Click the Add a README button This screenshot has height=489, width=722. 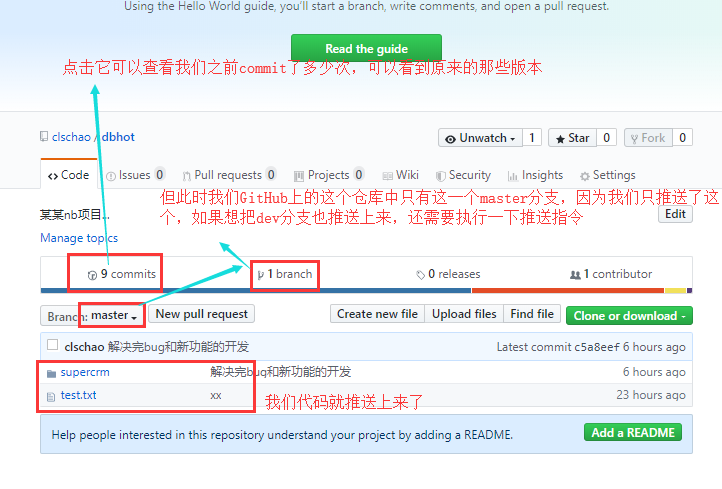[633, 433]
